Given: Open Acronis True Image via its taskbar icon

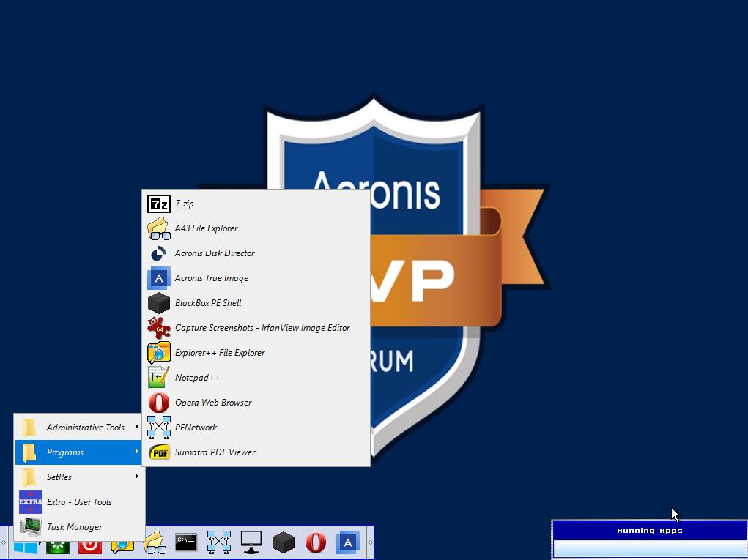Looking at the screenshot, I should tap(347, 543).
